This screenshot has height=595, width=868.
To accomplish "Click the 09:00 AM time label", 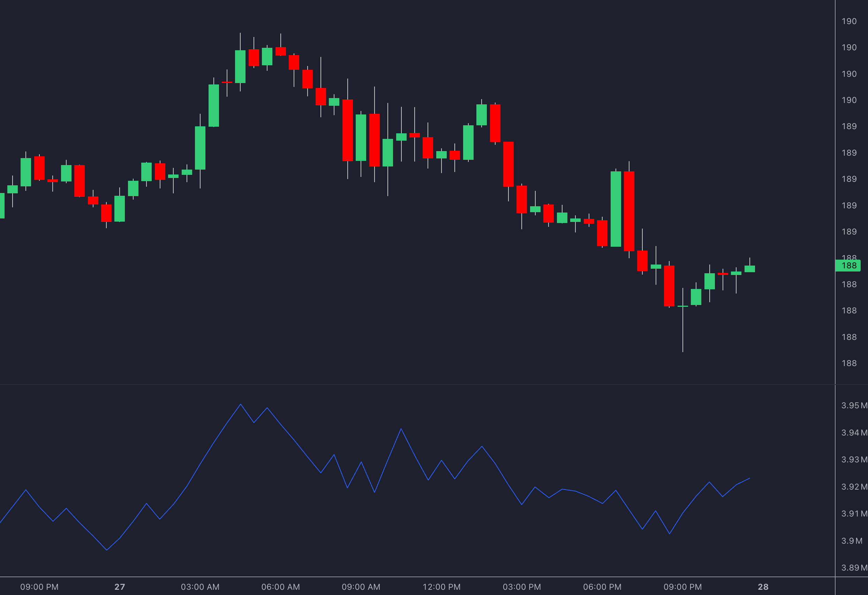I will 361,587.
